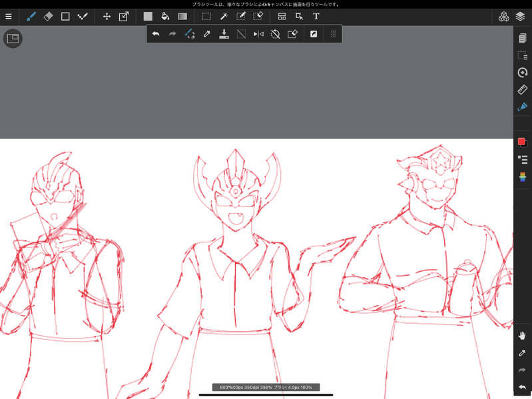Select the Operation cursor tool

tap(299, 16)
